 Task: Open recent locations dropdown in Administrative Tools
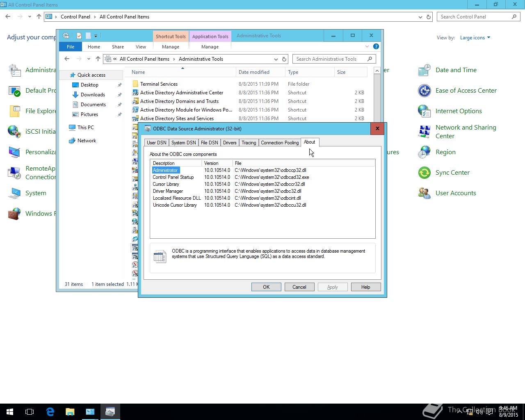[89, 59]
